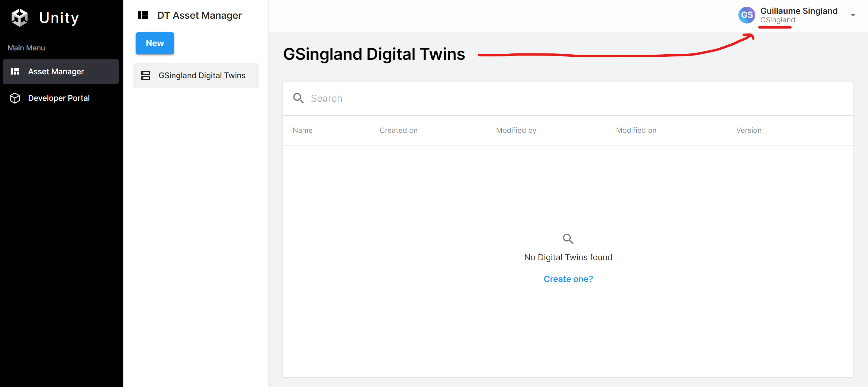
Task: Click the Unity cube logo icon
Action: click(20, 18)
